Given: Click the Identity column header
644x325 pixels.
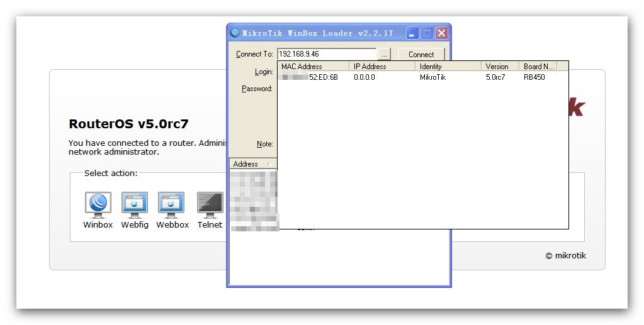Looking at the screenshot, I should [x=448, y=67].
